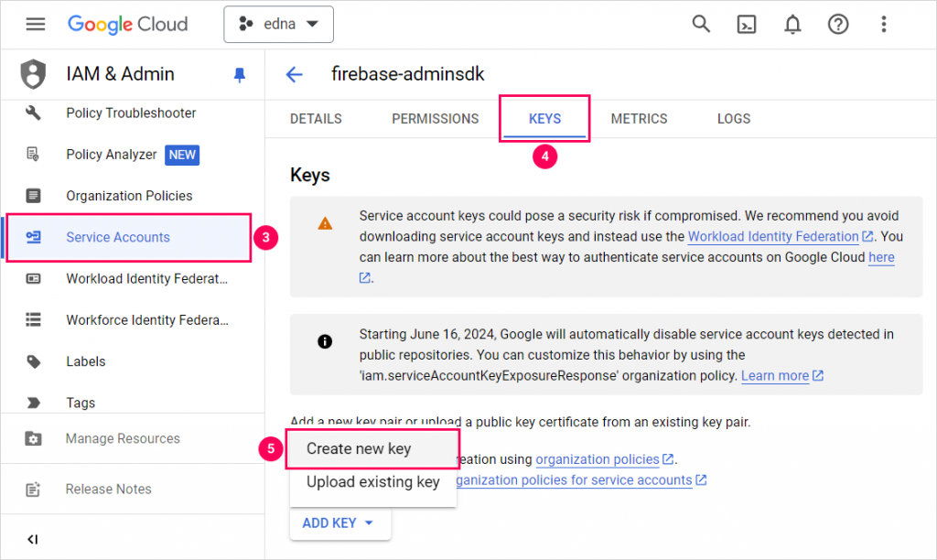The image size is (937, 560).
Task: Activate Cloud Shell terminal icon
Action: [747, 25]
